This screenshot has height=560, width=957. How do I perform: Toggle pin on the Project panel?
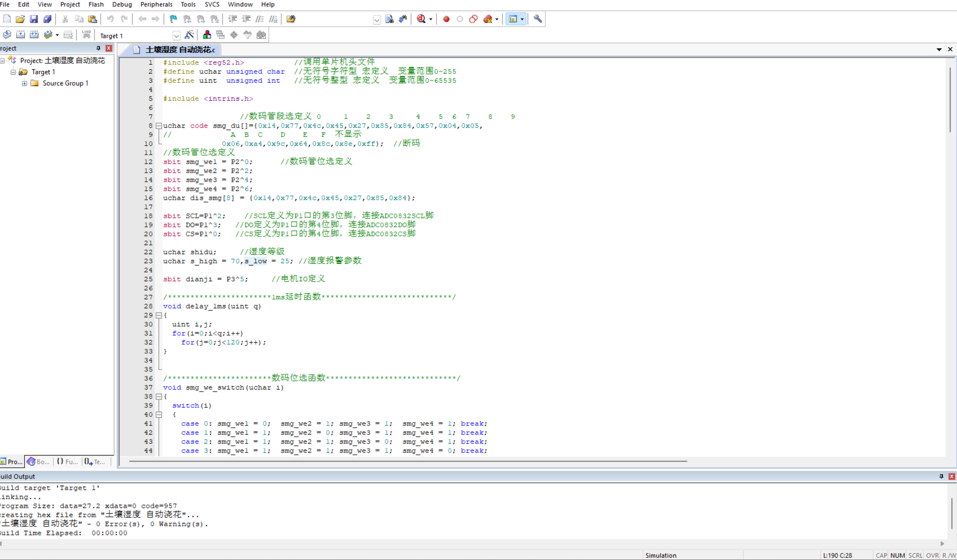[98, 48]
